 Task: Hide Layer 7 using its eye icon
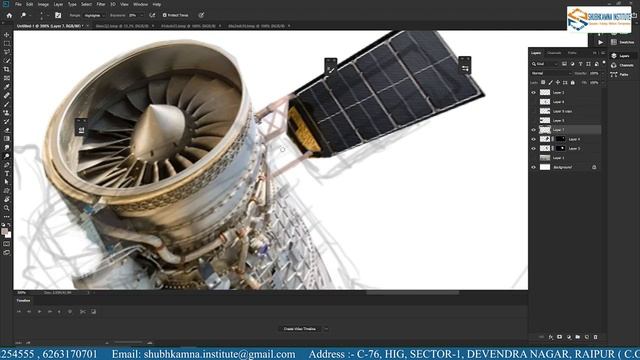533,130
